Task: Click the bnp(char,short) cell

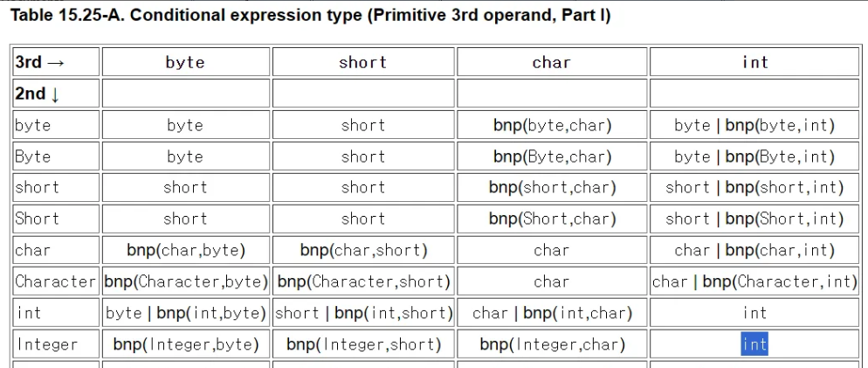Action: tap(362, 250)
